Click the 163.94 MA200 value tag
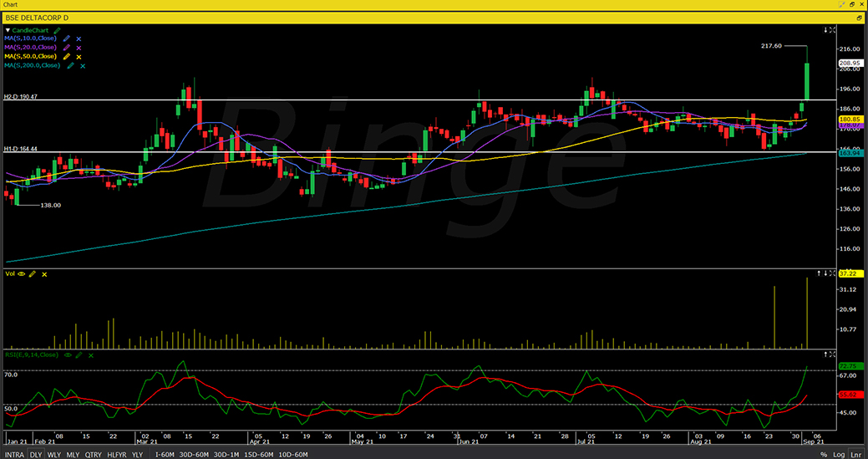This screenshot has width=868, height=459. tap(850, 153)
